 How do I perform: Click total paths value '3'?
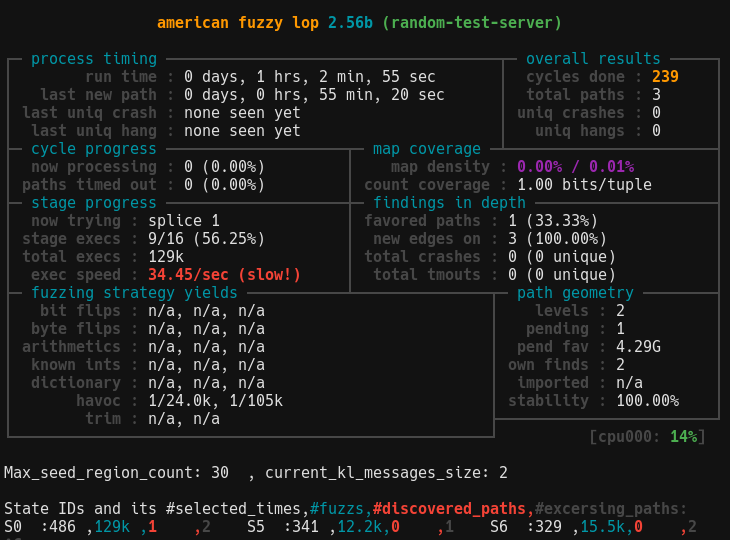pos(656,94)
